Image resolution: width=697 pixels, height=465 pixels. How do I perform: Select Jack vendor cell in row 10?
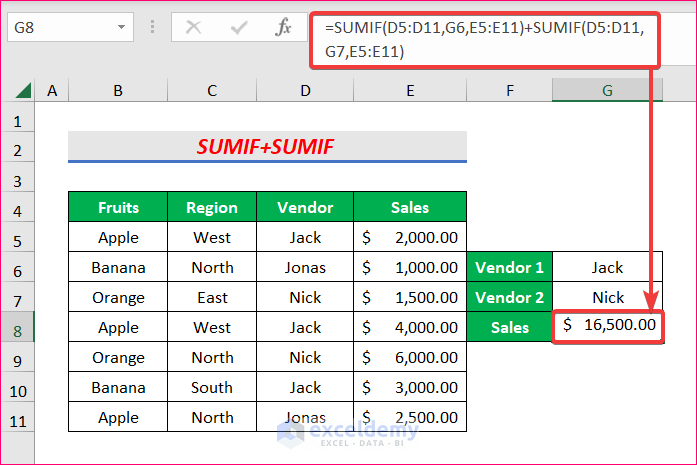pyautogui.click(x=305, y=387)
